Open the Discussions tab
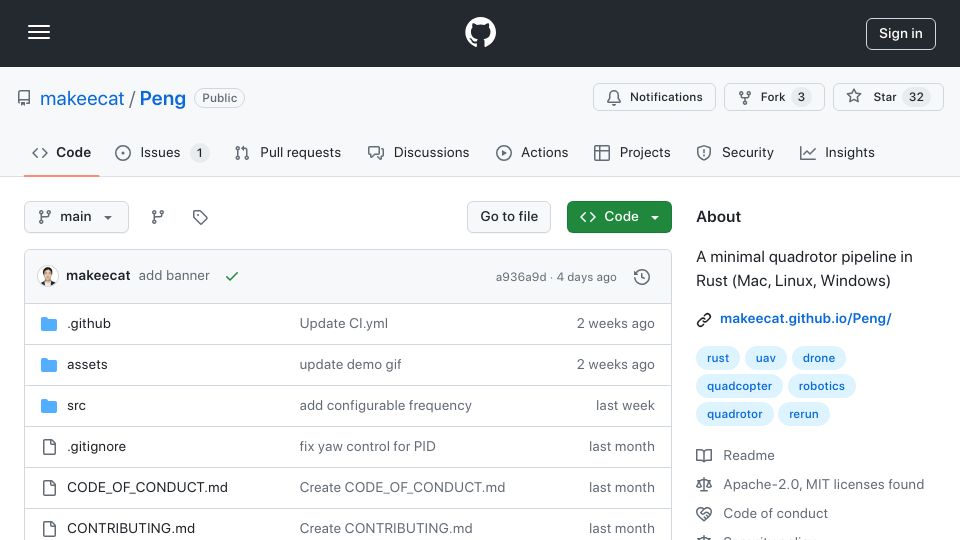Screen dimensions: 960x540 click(x=419, y=152)
